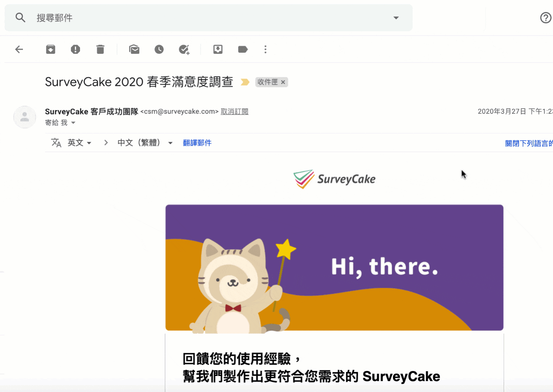Open the Labels tag icon
553x392 pixels.
tap(243, 49)
